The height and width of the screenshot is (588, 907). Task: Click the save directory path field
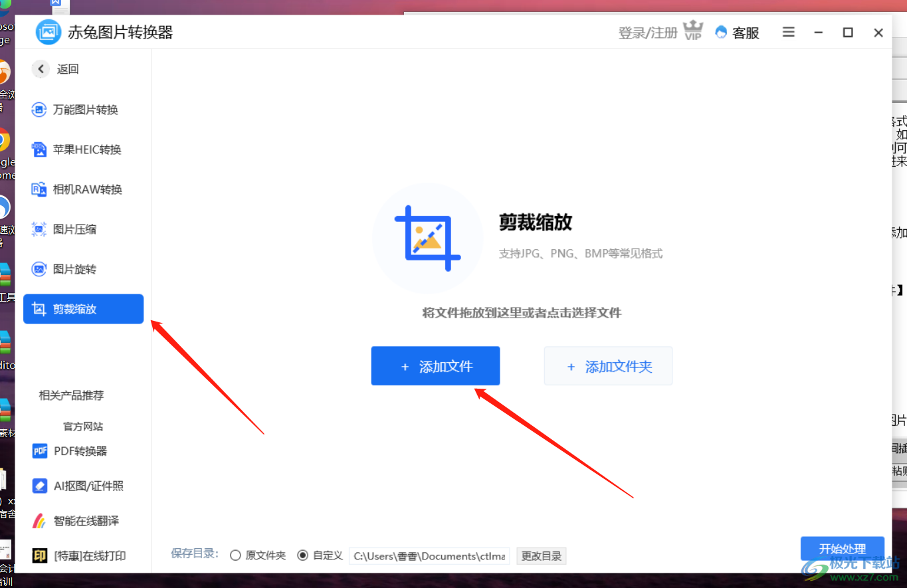coord(429,556)
